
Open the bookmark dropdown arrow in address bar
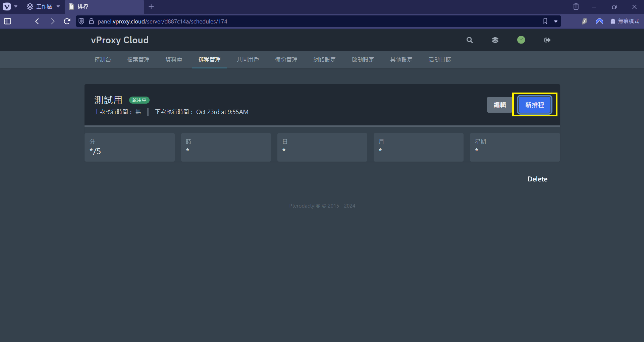pos(556,21)
